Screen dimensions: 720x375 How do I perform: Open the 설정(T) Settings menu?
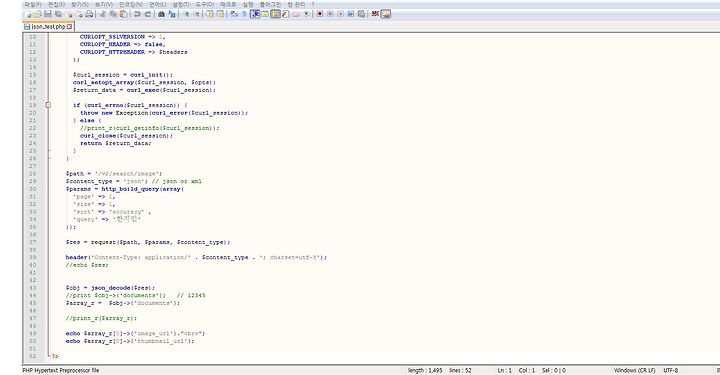[180, 4]
